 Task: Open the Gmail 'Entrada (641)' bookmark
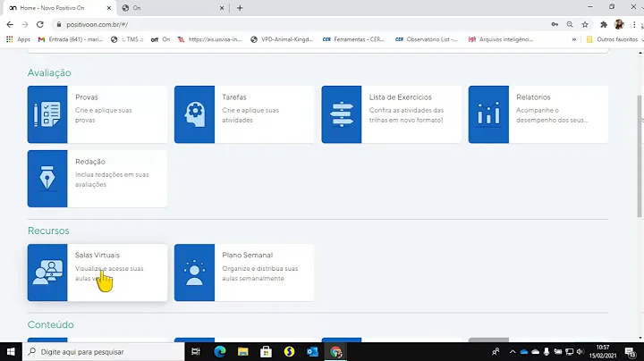(71, 39)
